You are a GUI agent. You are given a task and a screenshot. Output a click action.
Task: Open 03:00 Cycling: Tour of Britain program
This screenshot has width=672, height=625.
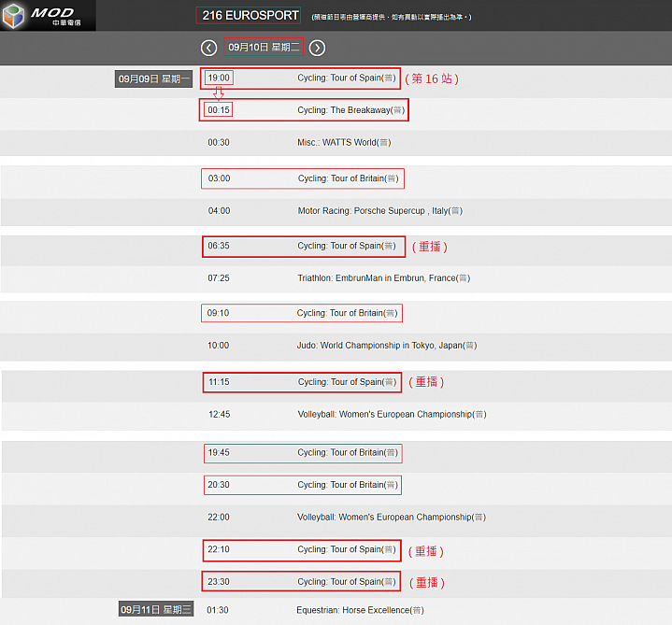pos(348,178)
